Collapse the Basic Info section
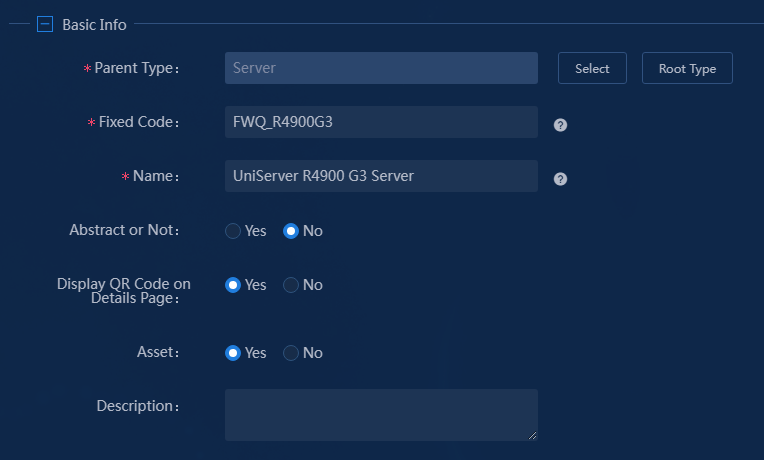Image resolution: width=764 pixels, height=460 pixels. tap(45, 24)
